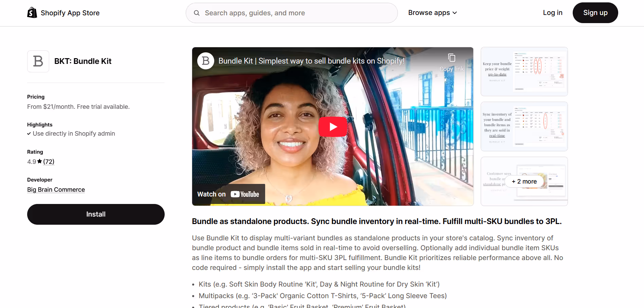The width and height of the screenshot is (644, 308).
Task: Focus the search apps input field
Action: [x=292, y=13]
